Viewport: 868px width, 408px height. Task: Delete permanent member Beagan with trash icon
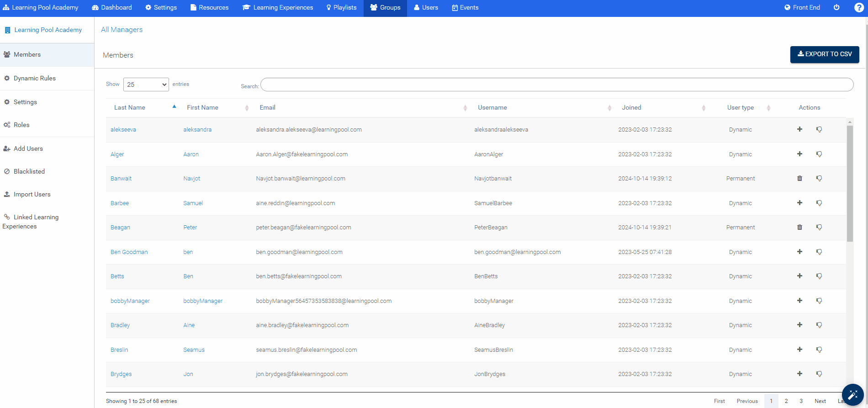pyautogui.click(x=799, y=227)
